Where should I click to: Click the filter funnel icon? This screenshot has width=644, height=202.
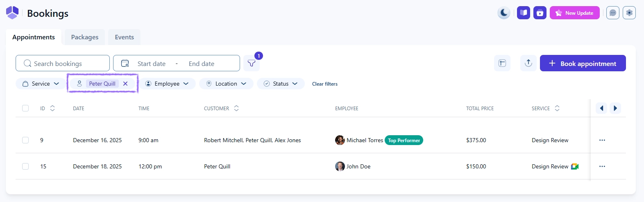pyautogui.click(x=252, y=64)
